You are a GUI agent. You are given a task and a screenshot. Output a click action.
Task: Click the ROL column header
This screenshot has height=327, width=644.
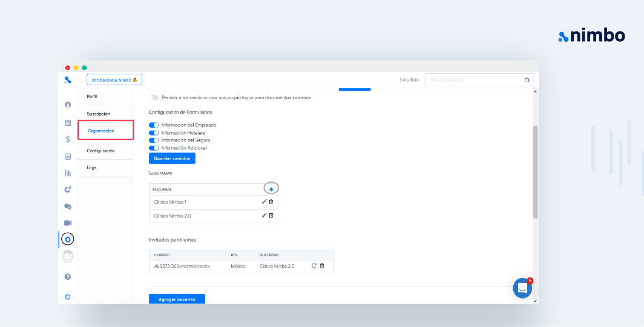[x=234, y=255]
